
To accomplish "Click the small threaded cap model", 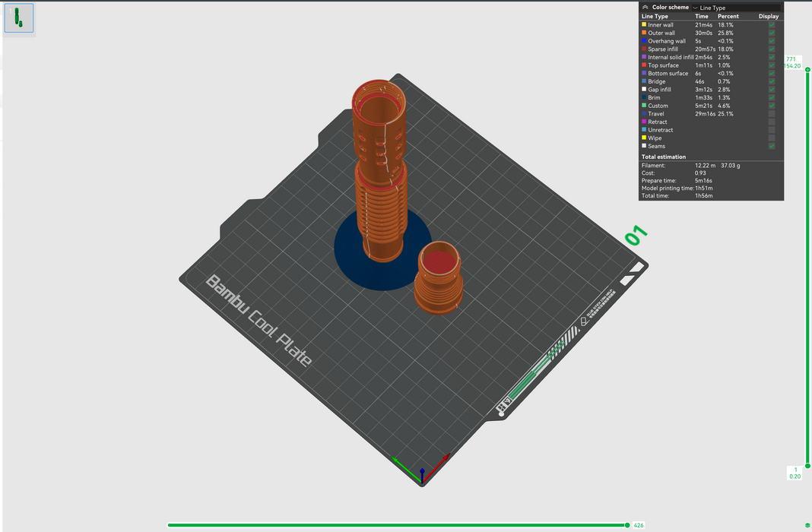I will coord(439,279).
